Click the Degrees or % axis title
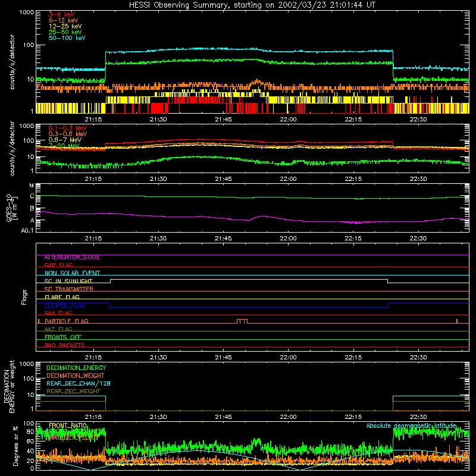Screen dimensions: 476x476 [x=15, y=446]
